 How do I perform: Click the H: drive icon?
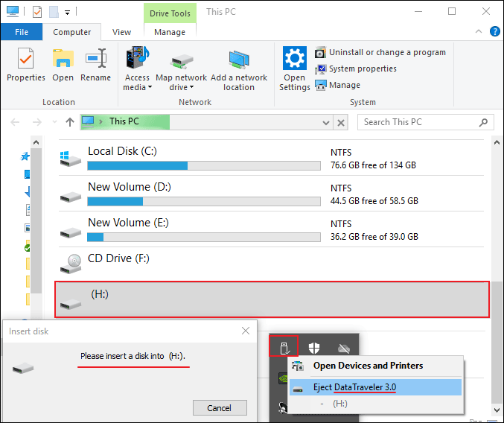pos(71,304)
